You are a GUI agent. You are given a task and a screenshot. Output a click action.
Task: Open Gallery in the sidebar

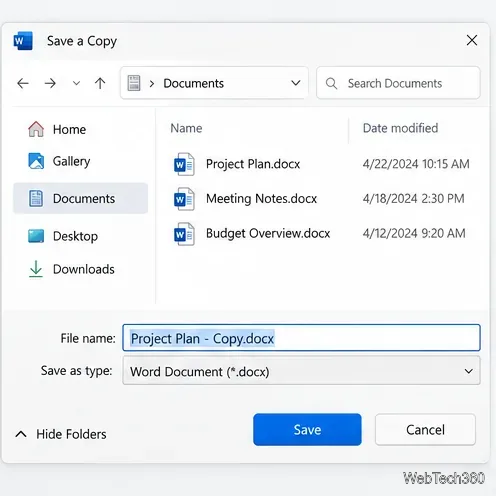tap(71, 162)
